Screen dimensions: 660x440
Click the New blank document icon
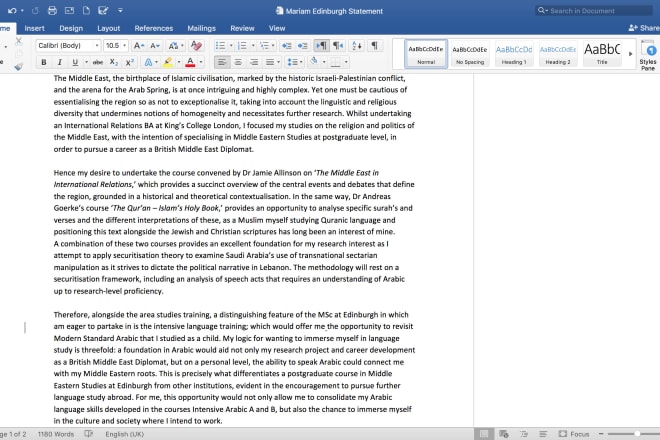point(86,11)
